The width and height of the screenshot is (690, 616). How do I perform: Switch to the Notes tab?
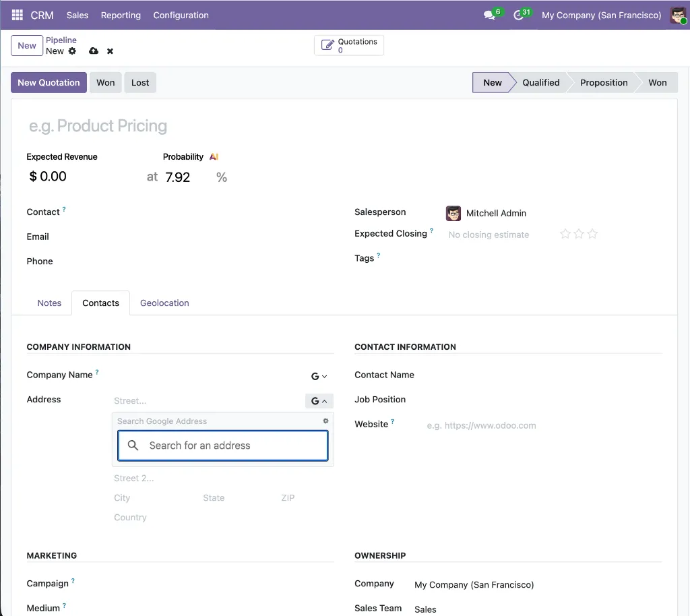[x=49, y=303]
